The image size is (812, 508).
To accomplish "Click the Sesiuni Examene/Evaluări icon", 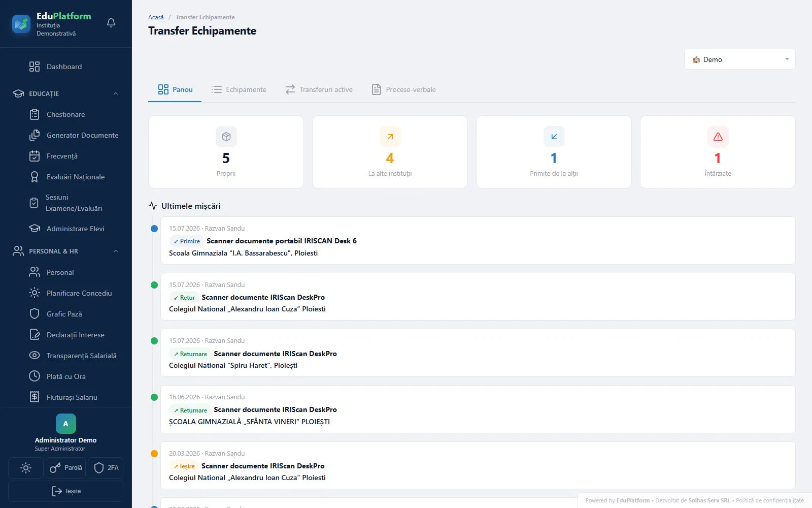I will 34,203.
